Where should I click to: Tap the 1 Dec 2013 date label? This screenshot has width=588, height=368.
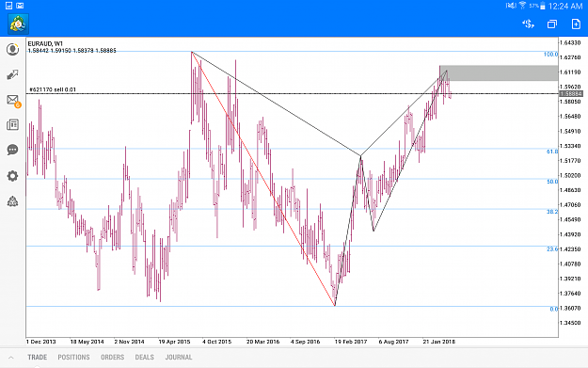pos(40,342)
